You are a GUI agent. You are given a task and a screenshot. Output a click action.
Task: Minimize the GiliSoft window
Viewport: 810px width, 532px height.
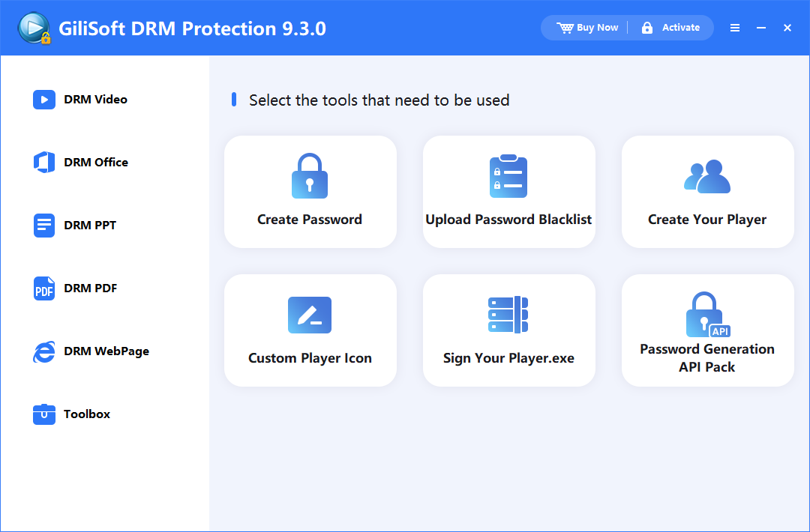point(761,28)
